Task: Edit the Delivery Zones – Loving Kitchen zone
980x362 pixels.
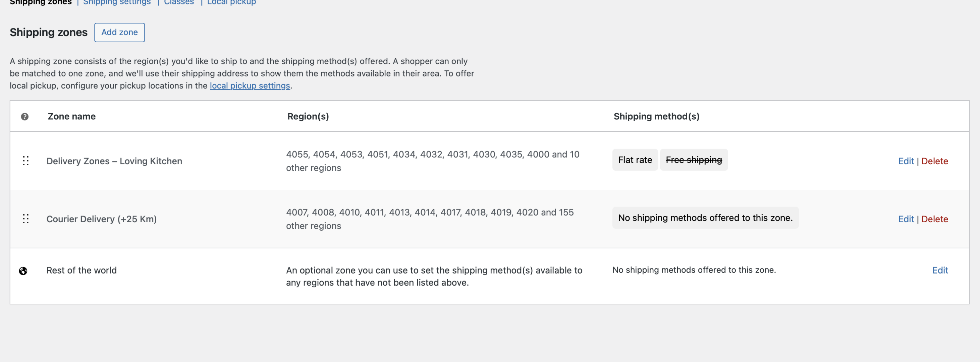Action: [x=906, y=161]
